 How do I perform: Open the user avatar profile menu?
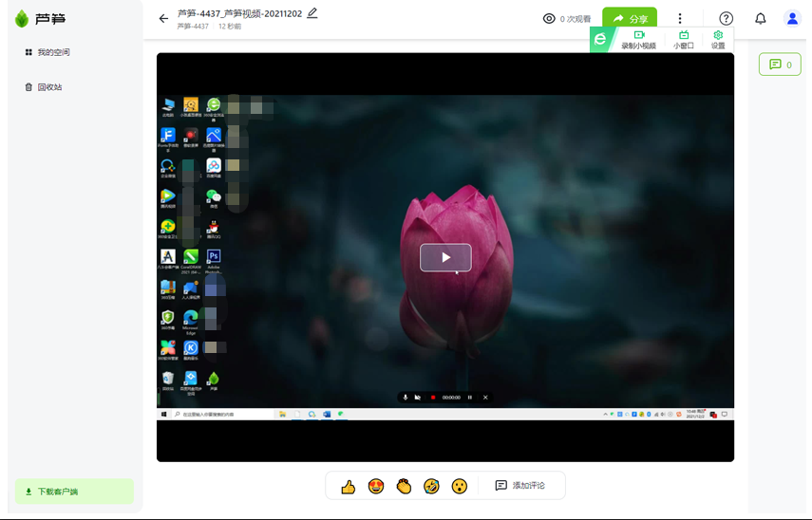coord(792,19)
